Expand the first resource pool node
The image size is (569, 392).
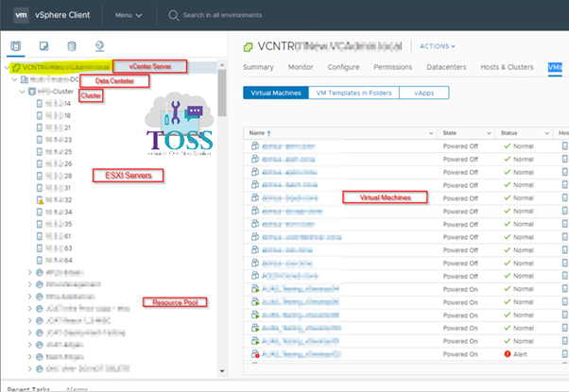pos(29,272)
